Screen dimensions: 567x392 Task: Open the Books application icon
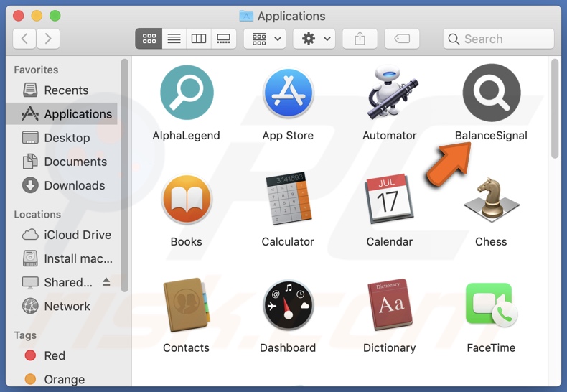click(x=187, y=199)
